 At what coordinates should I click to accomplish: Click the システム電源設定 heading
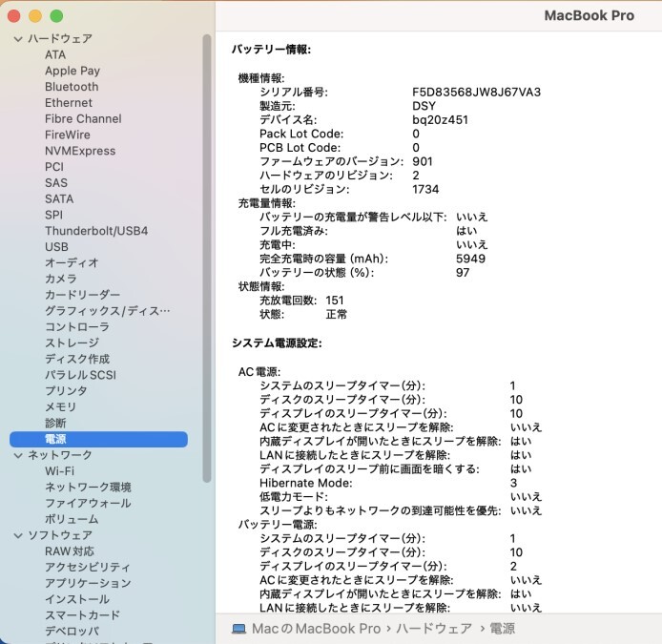[277, 343]
